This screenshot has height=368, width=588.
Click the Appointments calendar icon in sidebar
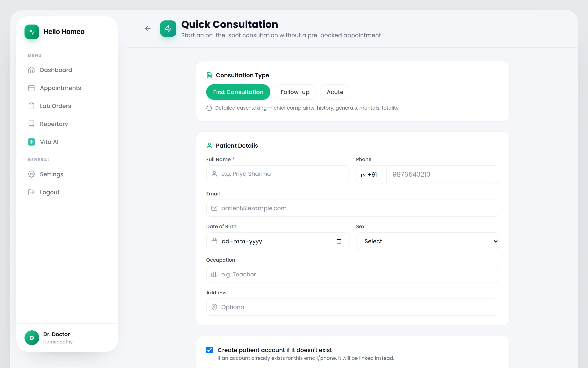click(31, 88)
